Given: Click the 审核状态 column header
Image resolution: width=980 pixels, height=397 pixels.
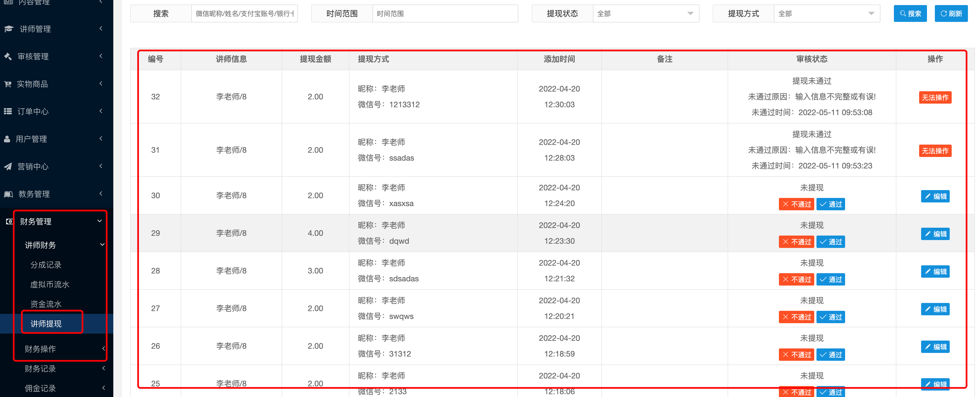Looking at the screenshot, I should coord(812,59).
